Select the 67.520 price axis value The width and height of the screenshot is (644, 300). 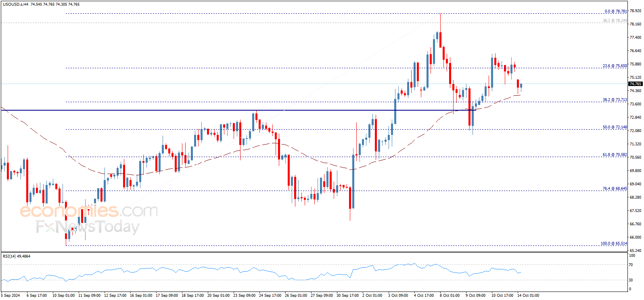[x=636, y=211]
